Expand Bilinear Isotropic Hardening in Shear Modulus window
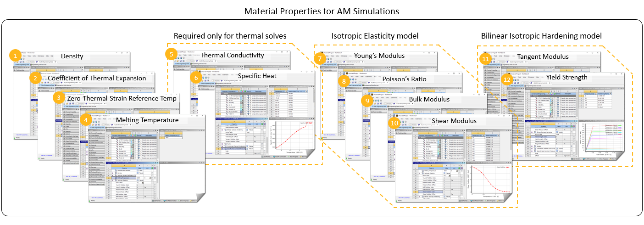Image resolution: width=644 pixels, height=225 pixels. (420, 197)
